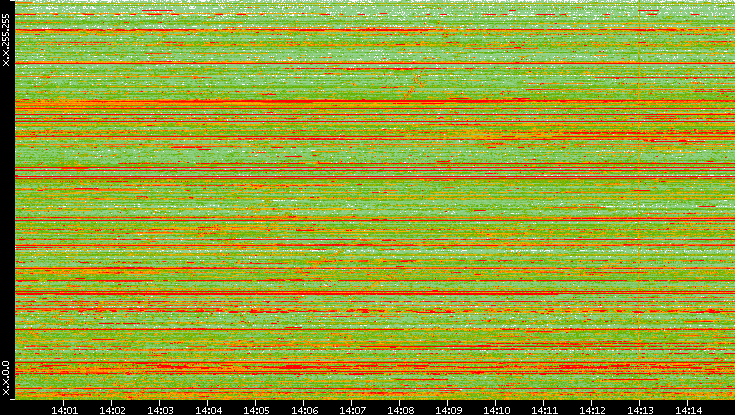Click the x.x.255.255 vertical axis label
The image size is (735, 415).
[6, 40]
